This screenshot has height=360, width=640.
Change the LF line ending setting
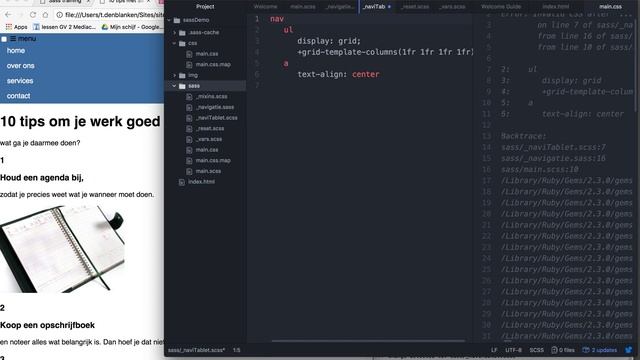(x=494, y=350)
